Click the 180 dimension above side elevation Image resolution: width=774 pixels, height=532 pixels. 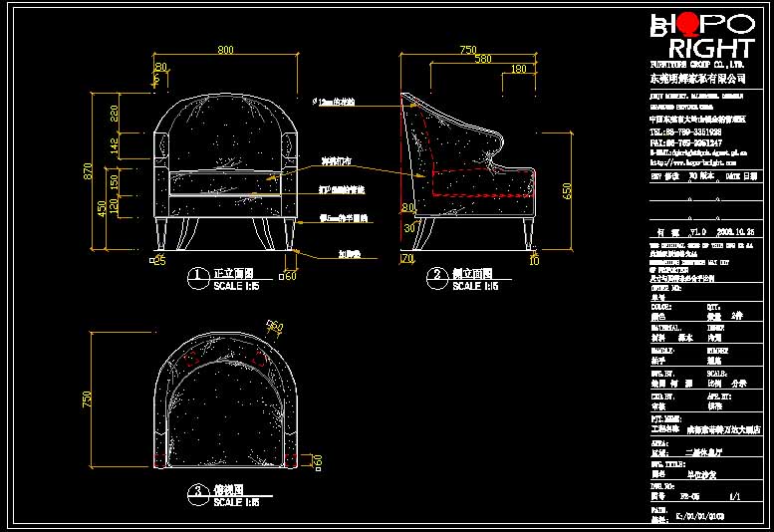[518, 69]
